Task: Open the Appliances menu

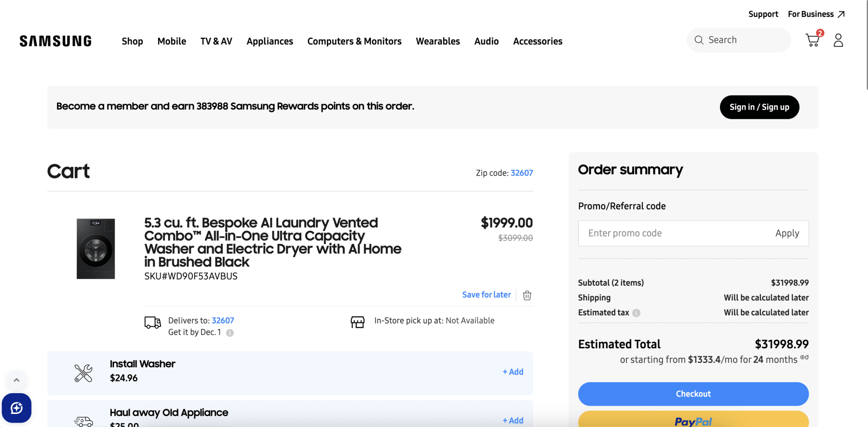Action: pos(270,41)
